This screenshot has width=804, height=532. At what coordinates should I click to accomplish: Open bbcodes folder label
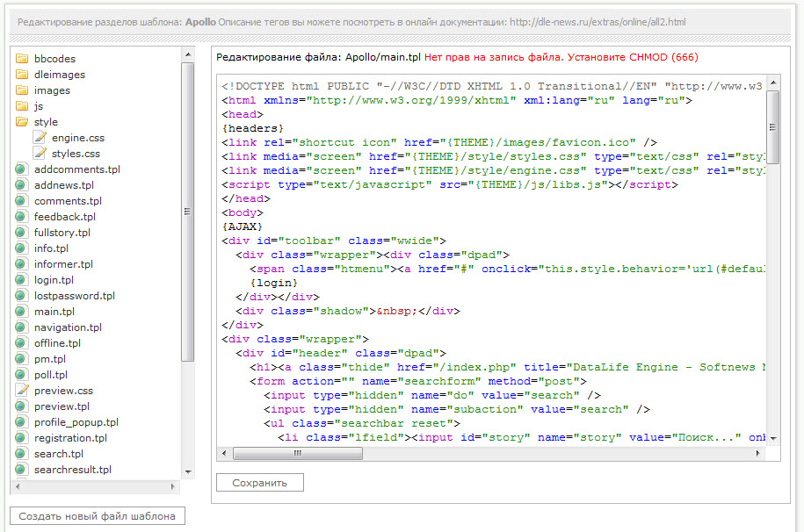(x=54, y=59)
